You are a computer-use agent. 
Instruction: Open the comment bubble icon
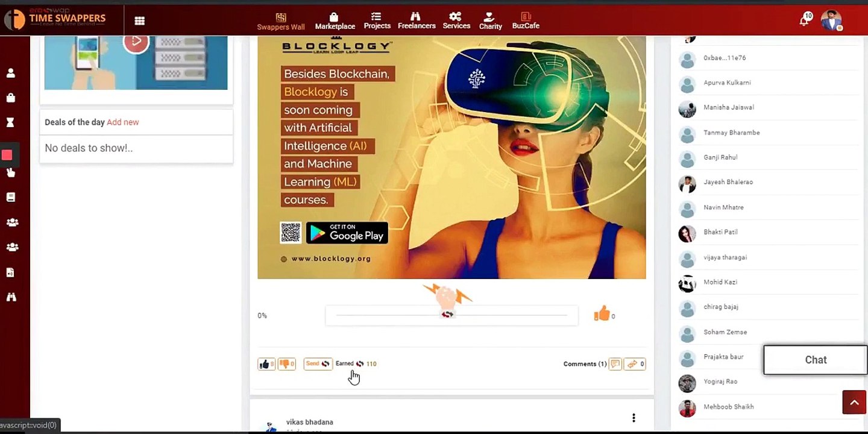(x=615, y=364)
